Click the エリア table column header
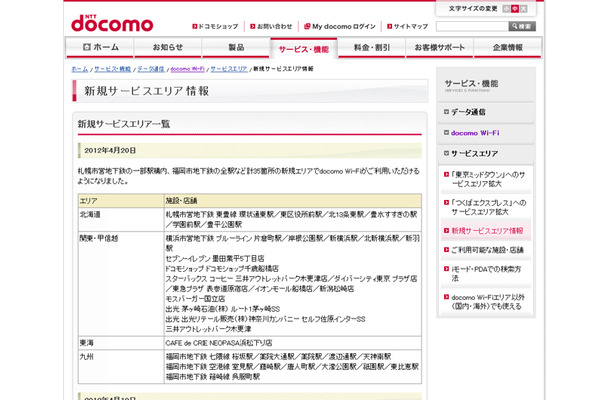610x400 pixels. click(x=121, y=201)
